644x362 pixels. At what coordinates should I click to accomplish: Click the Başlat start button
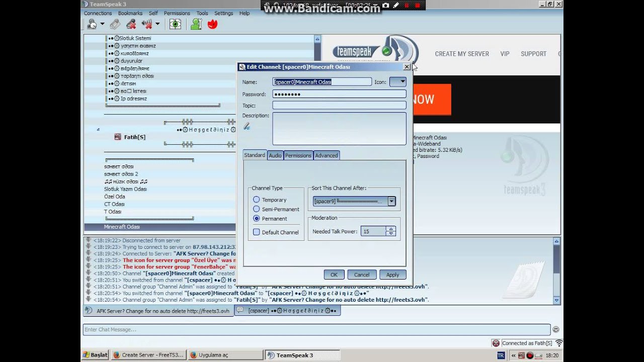[95, 355]
